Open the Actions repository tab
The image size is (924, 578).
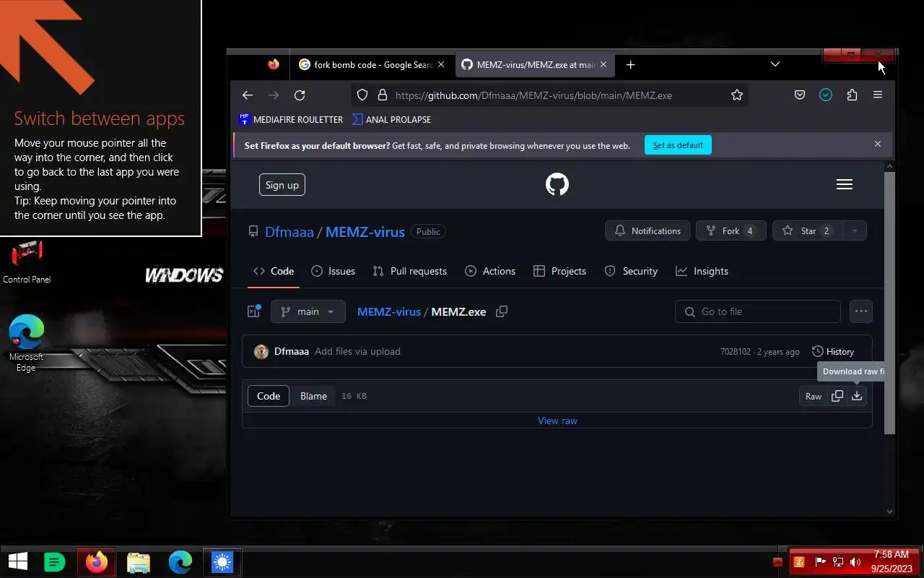[490, 271]
